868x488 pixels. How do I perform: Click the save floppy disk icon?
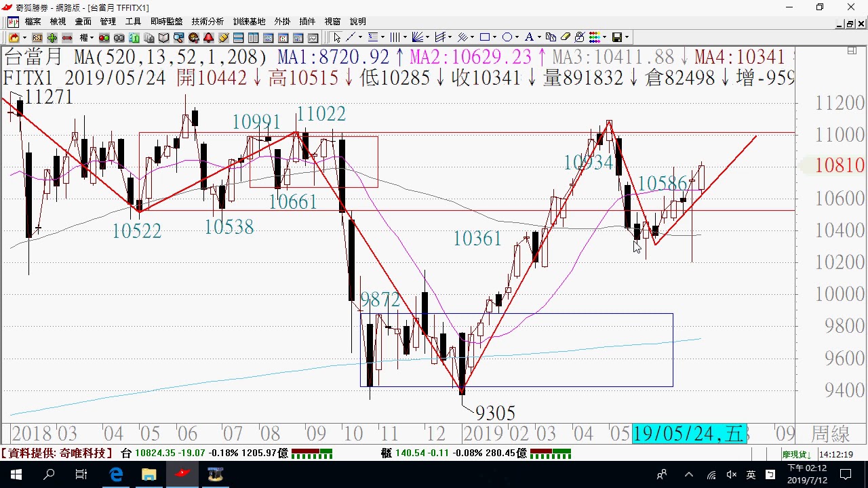(617, 37)
